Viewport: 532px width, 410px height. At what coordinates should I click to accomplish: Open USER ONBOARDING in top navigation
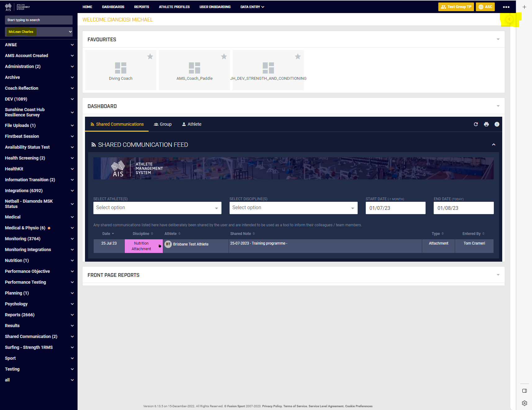215,7
